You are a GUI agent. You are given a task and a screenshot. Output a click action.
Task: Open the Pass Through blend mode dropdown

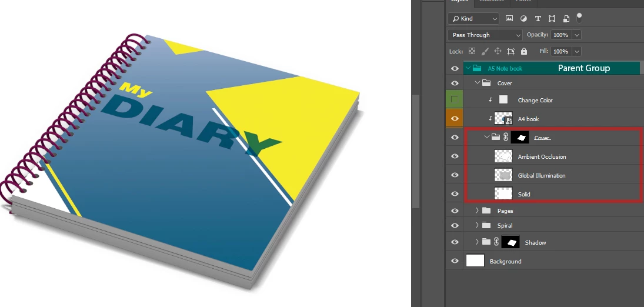pyautogui.click(x=485, y=35)
